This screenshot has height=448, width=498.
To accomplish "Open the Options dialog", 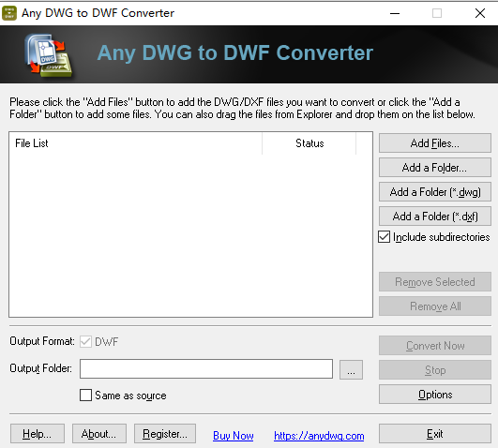I will coord(435,394).
